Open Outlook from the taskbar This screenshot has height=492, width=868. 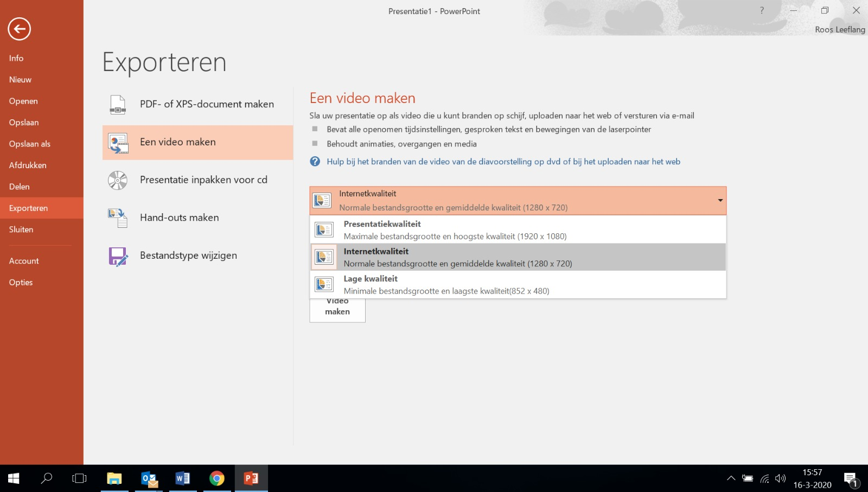tap(149, 478)
